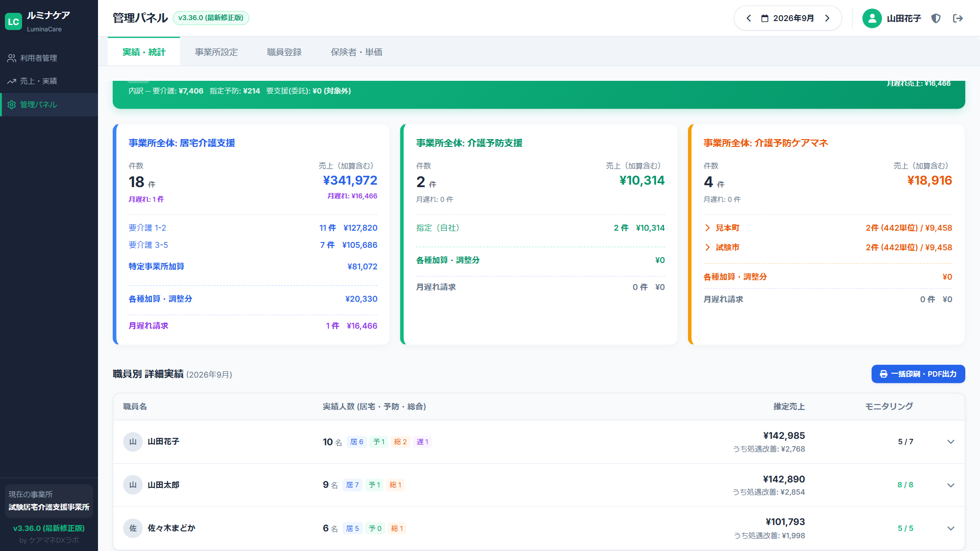Click the 山田花子 user avatar icon
The image size is (980, 551).
click(x=872, y=18)
